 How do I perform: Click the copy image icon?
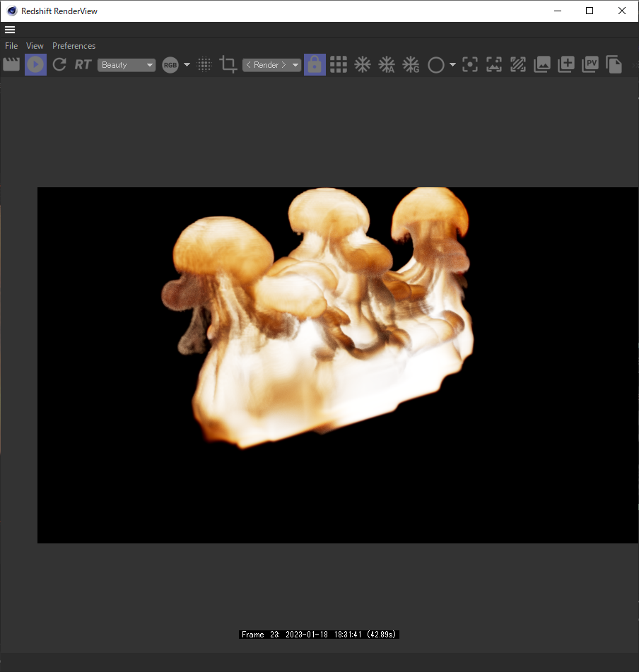tap(614, 64)
